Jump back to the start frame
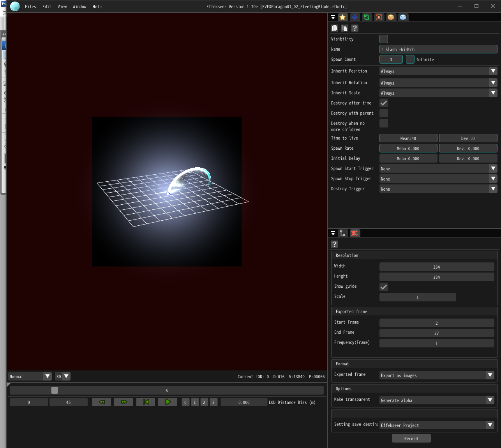Screen dimensions: 501x448 click(146, 402)
